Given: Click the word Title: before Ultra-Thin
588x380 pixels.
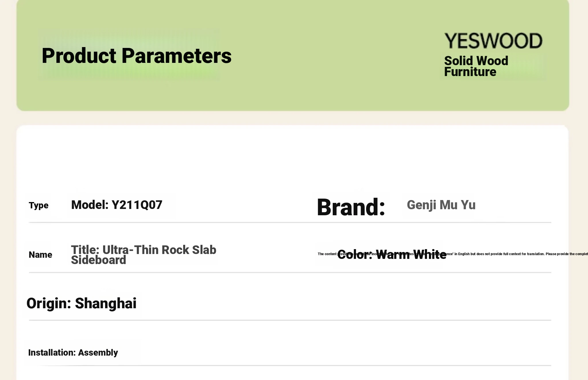Looking at the screenshot, I should pos(85,250).
